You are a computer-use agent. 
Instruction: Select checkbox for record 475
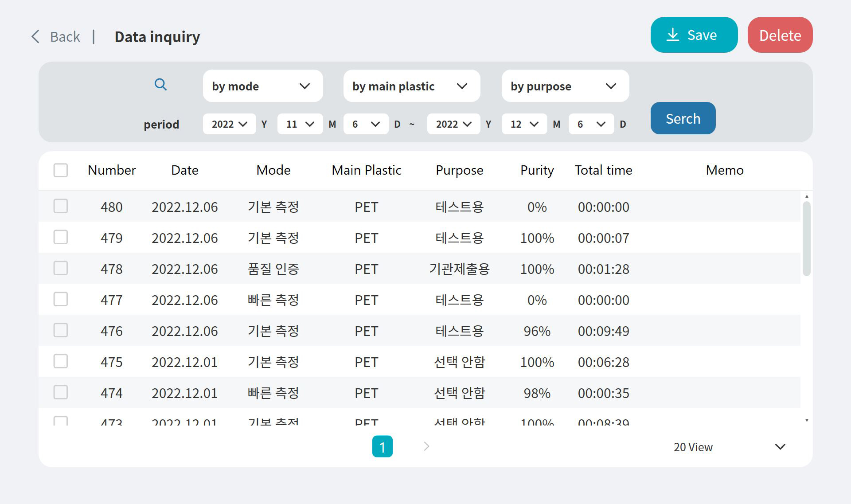click(61, 361)
